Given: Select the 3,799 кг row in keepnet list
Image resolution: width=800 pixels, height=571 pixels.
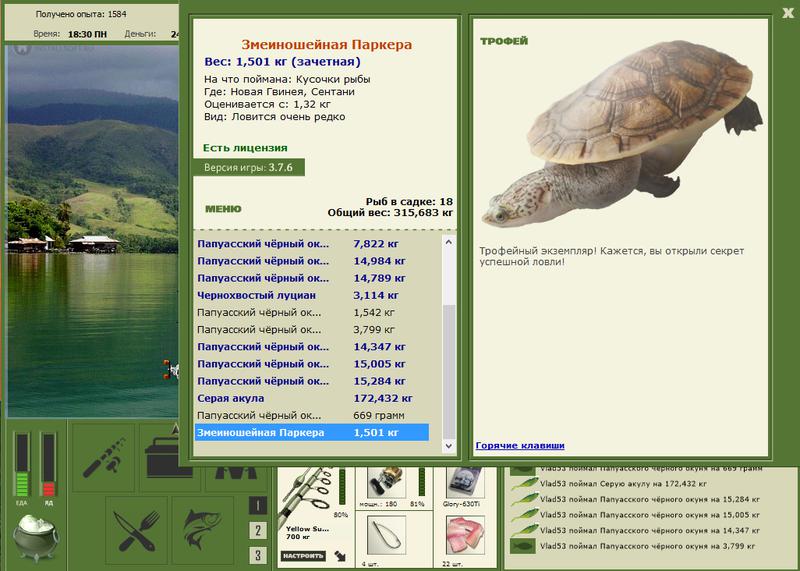Looking at the screenshot, I should tap(312, 330).
